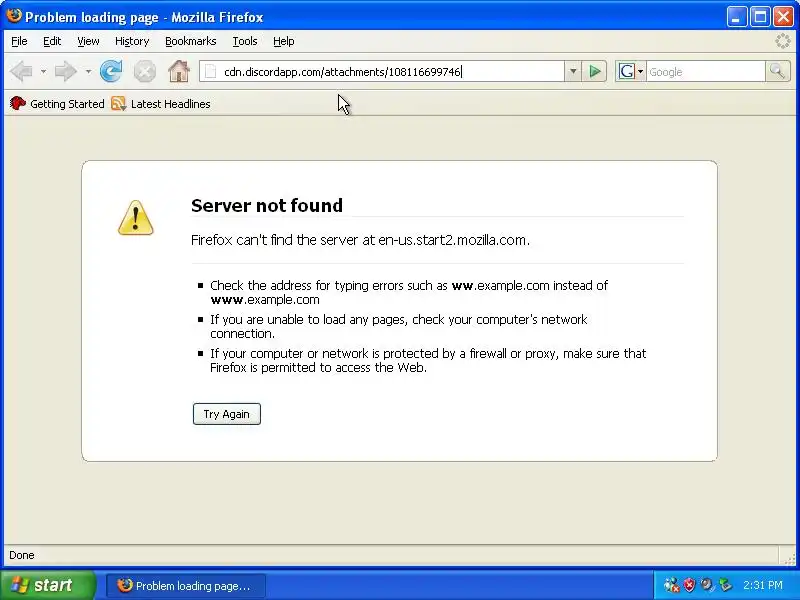800x600 pixels.
Task: Click the Getting Started bookmark icon
Action: (x=18, y=104)
